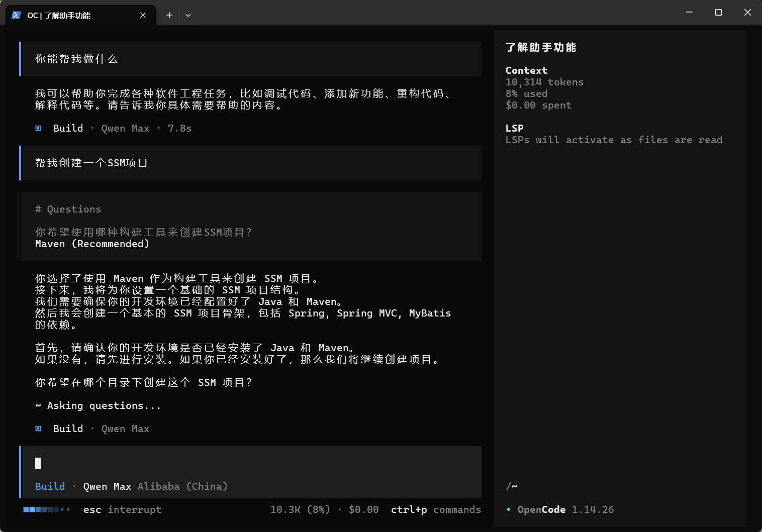
Task: Open a new terminal tab with the plus button
Action: (x=169, y=15)
